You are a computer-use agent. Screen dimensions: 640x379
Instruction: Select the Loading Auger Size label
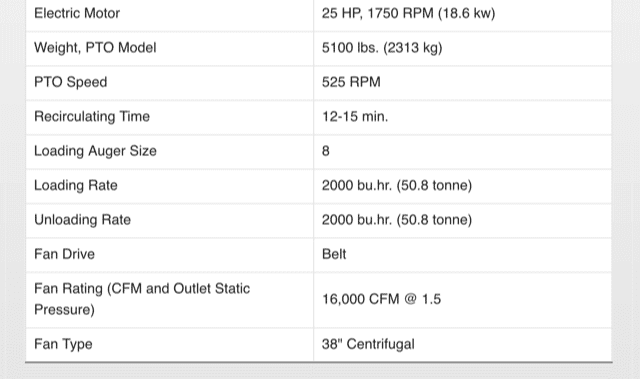[95, 151]
